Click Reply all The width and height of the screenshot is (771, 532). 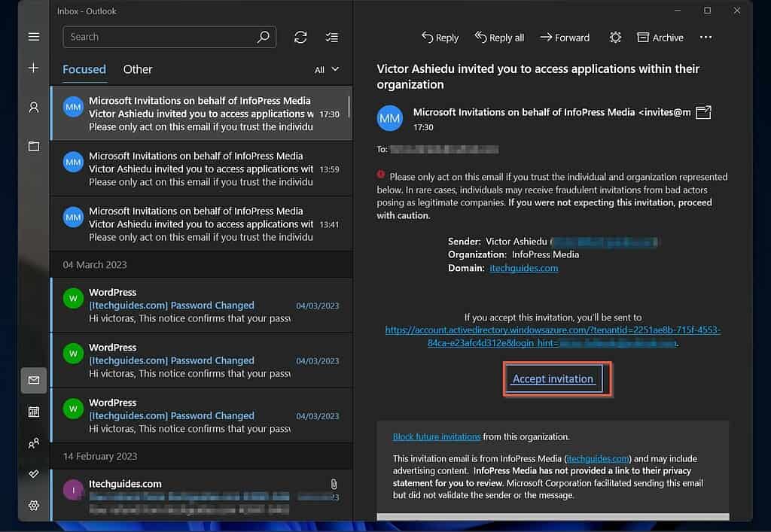499,38
